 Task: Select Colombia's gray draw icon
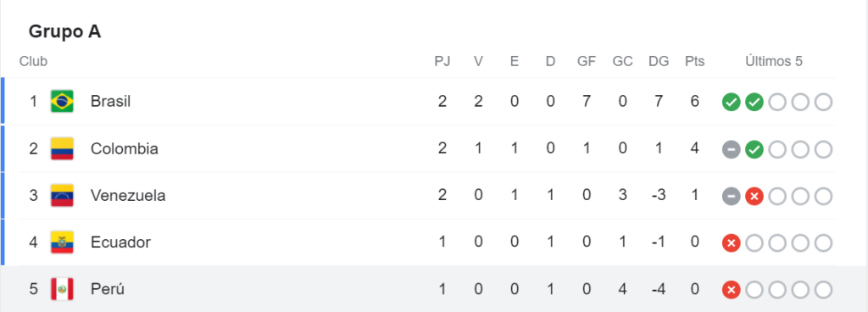click(x=732, y=149)
